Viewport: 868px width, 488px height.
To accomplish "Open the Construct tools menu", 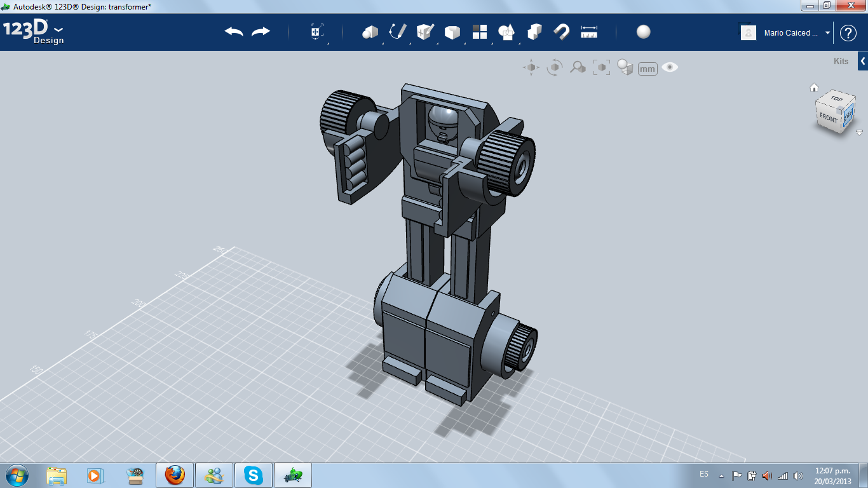I will coord(425,32).
